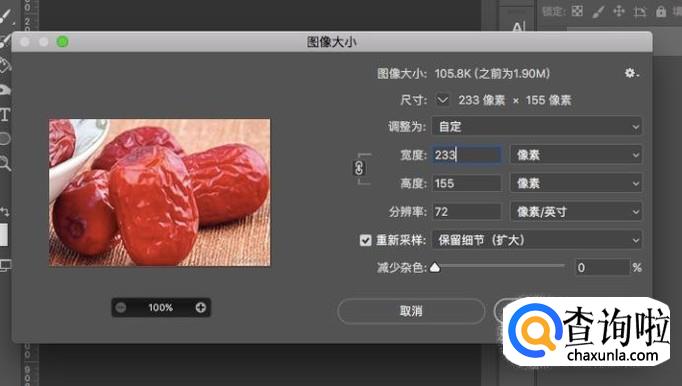Toggle the constrain proportions chain link icon
Viewport: 682px width, 386px height.
tap(359, 168)
